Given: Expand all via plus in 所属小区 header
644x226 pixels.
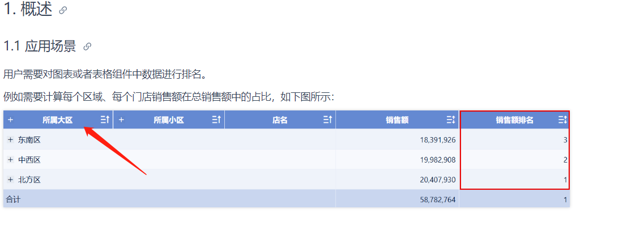Looking at the screenshot, I should click(x=121, y=120).
